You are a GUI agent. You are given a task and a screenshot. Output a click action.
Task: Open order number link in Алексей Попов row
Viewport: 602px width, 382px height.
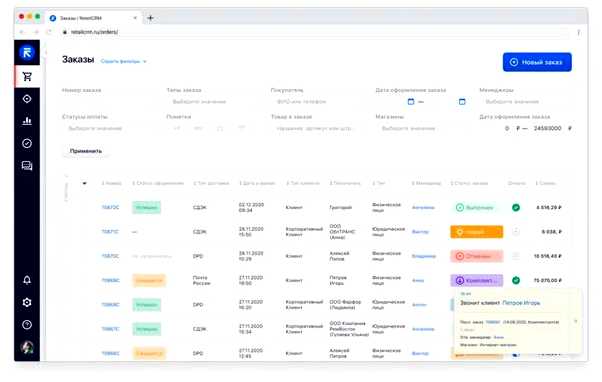click(110, 256)
